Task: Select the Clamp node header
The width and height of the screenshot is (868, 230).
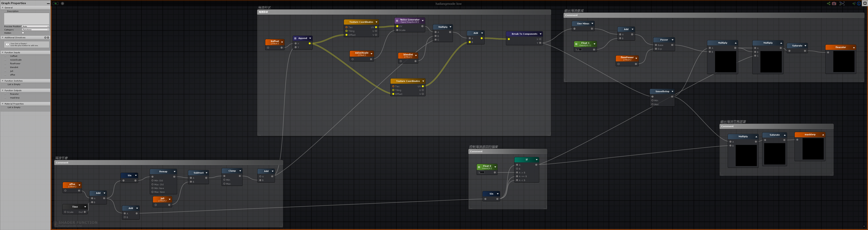Action: coord(232,171)
